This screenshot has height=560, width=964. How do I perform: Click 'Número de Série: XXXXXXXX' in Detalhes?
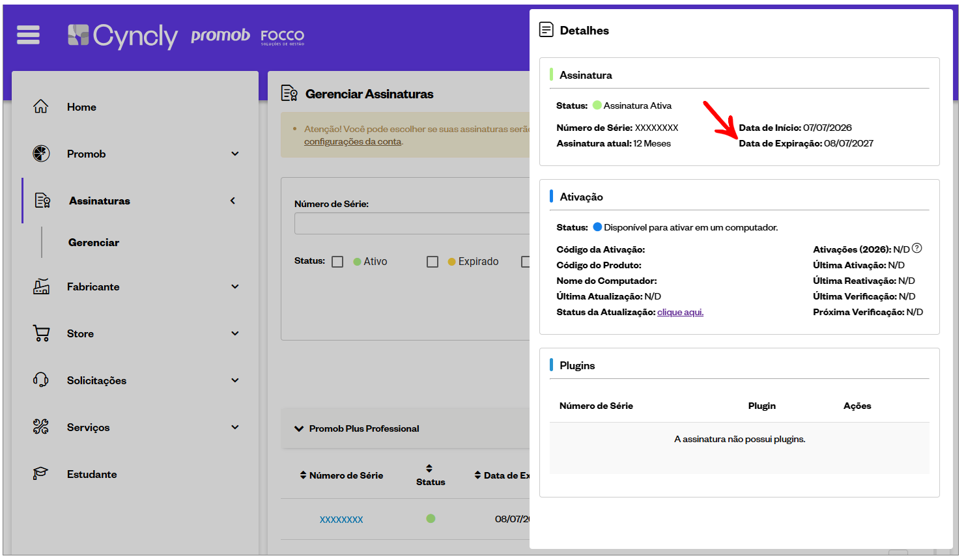(x=617, y=128)
